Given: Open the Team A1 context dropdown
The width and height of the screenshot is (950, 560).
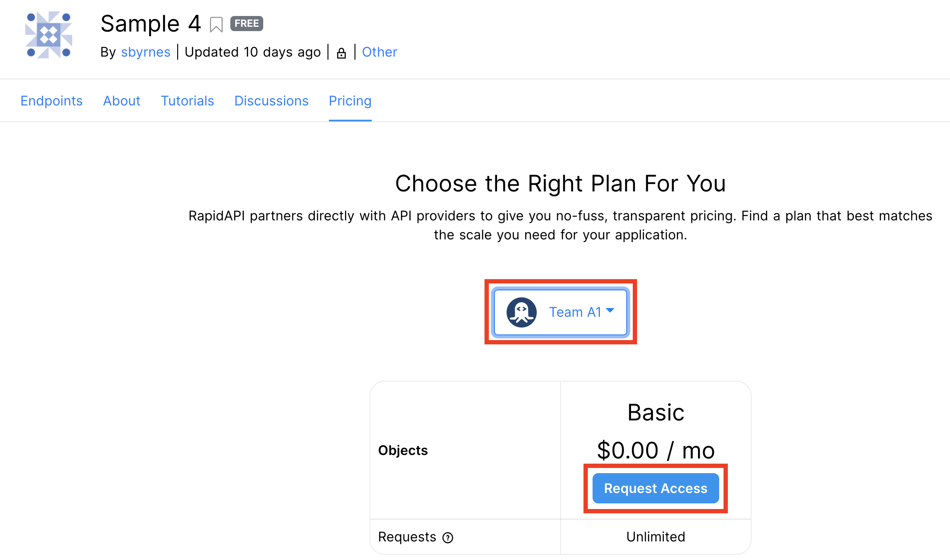Looking at the screenshot, I should (561, 312).
